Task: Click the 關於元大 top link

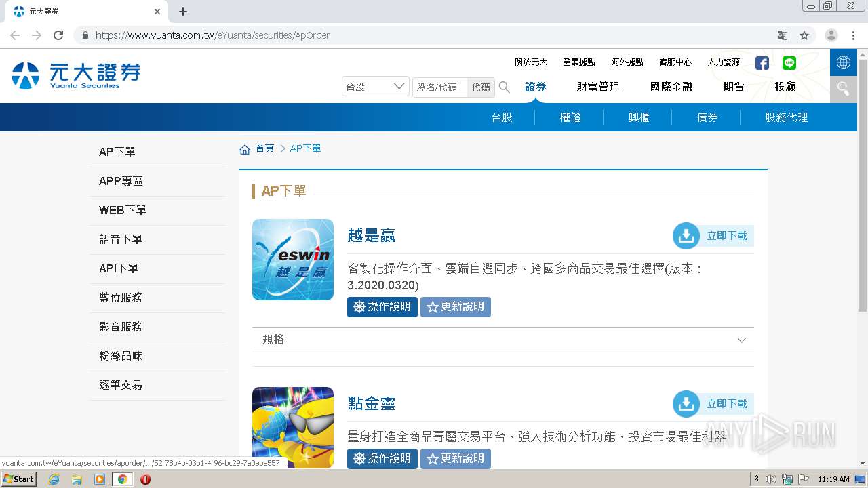Action: coord(531,62)
